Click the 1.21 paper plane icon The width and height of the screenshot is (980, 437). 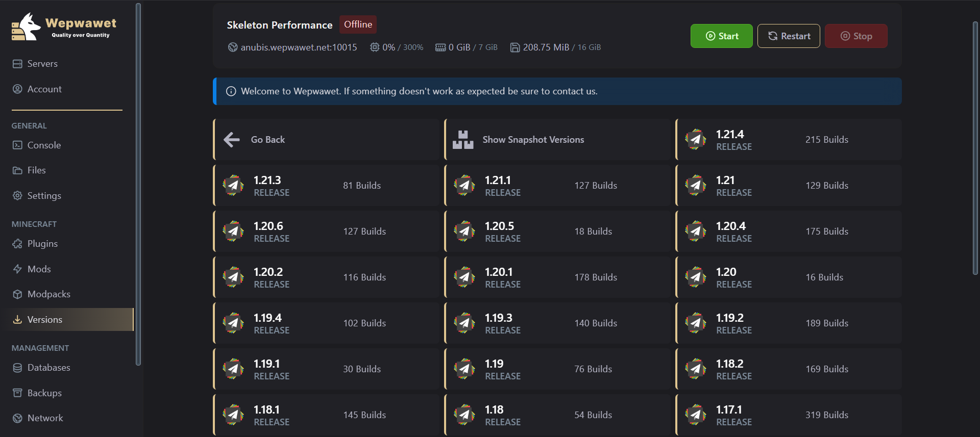[696, 186]
